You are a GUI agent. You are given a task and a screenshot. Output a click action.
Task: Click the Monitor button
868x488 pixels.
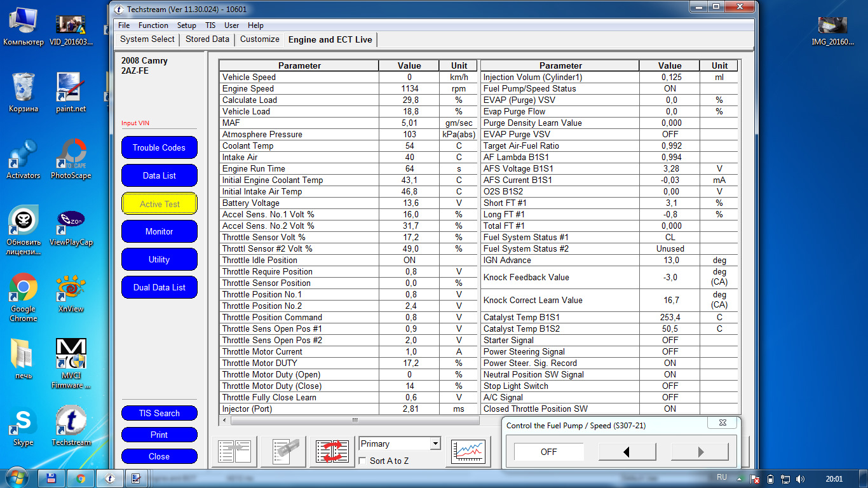point(159,231)
